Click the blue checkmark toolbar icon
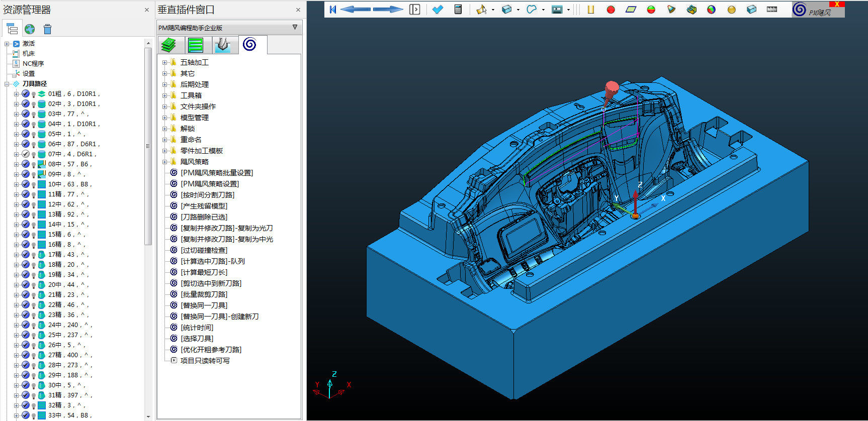Screen dimensions: 868x421 tap(438, 10)
